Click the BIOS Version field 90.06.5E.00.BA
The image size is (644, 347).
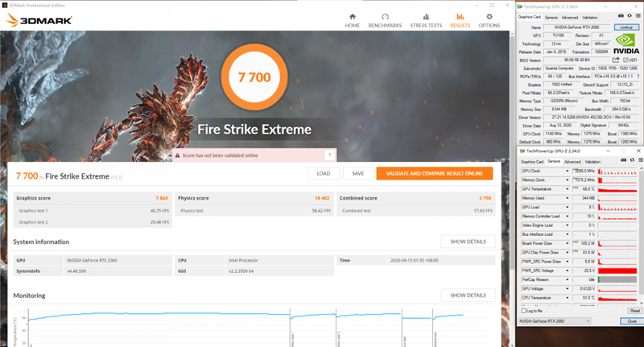(577, 60)
